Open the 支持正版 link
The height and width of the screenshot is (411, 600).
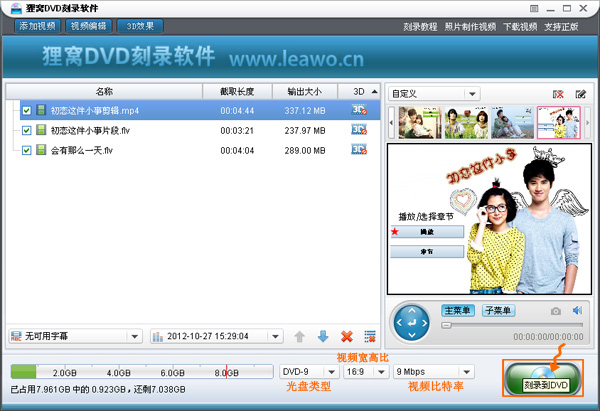561,27
